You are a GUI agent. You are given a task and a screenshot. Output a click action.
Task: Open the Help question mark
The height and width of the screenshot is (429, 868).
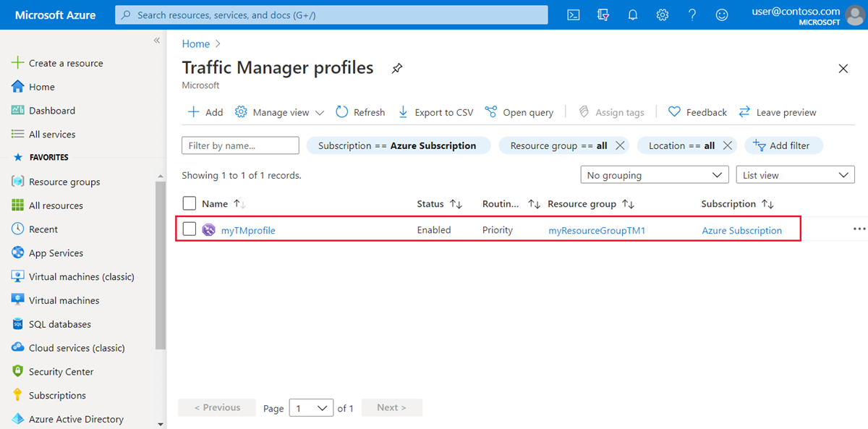click(692, 14)
